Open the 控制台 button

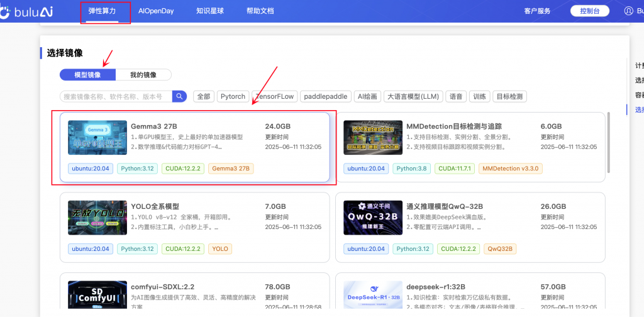[x=590, y=11]
